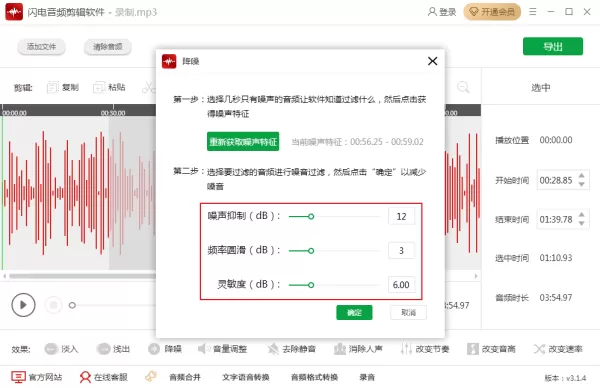This screenshot has height=388, width=600.
Task: Adjust the 噪声抑制 (dB) slider handle
Action: coord(311,217)
